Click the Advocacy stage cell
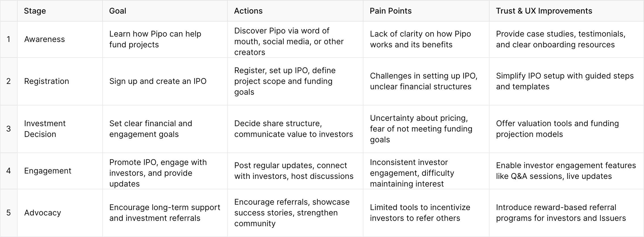The width and height of the screenshot is (644, 237). pos(60,213)
